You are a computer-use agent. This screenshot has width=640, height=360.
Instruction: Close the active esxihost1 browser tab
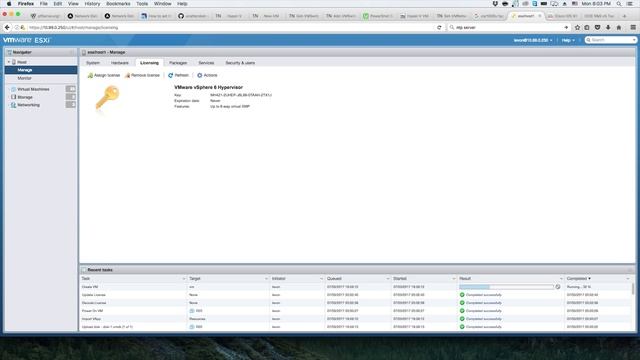pyautogui.click(x=540, y=16)
